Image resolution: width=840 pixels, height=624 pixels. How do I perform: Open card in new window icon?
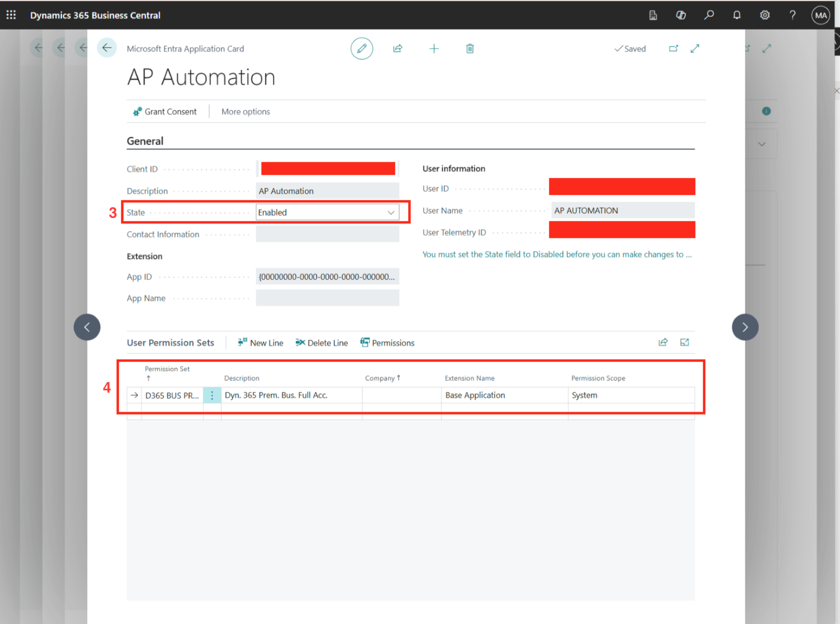(673, 49)
